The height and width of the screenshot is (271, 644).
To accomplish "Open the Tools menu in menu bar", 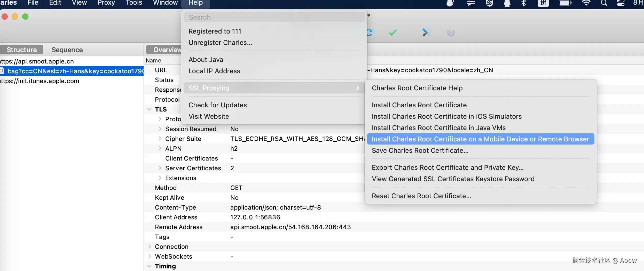I will click(134, 3).
